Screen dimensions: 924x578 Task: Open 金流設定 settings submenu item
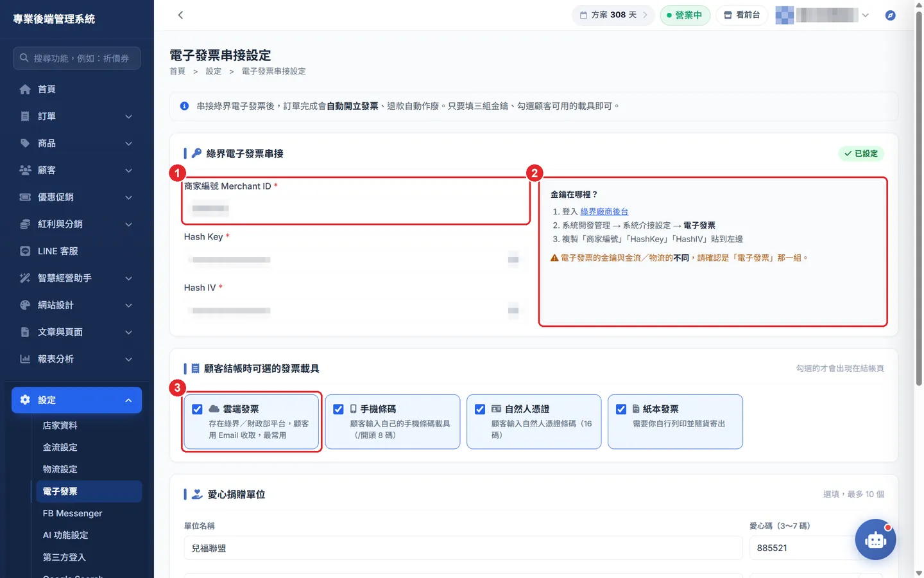click(89, 448)
